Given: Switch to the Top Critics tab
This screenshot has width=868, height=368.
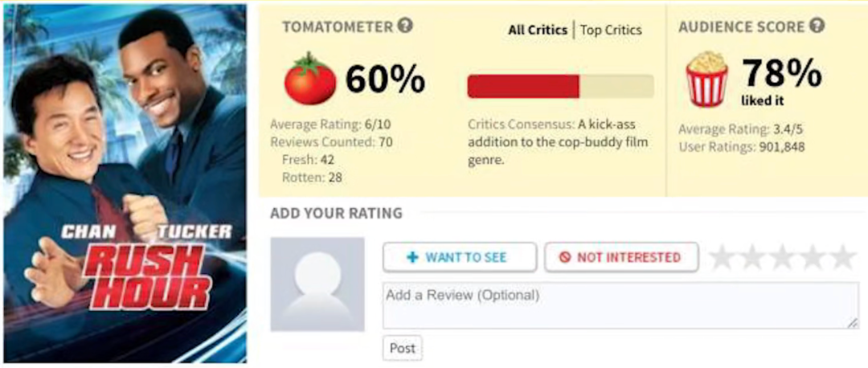Looking at the screenshot, I should click(x=611, y=30).
